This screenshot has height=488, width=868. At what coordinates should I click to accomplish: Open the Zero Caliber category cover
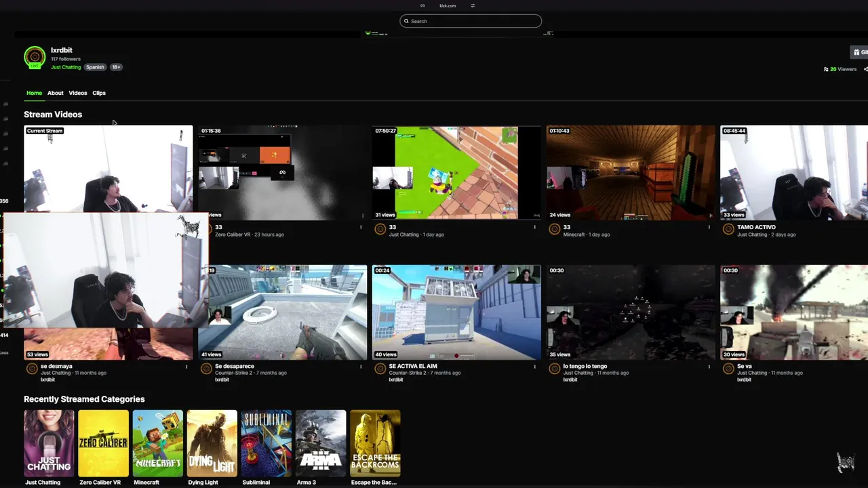[103, 443]
